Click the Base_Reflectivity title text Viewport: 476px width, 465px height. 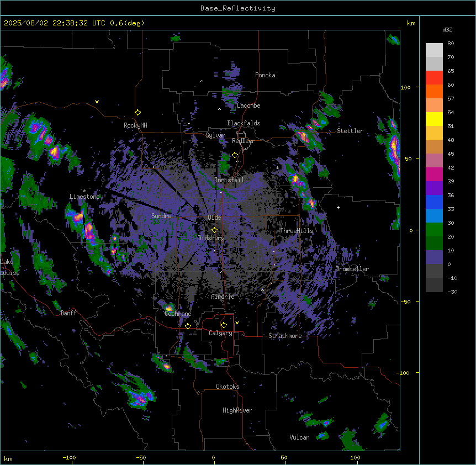click(238, 8)
